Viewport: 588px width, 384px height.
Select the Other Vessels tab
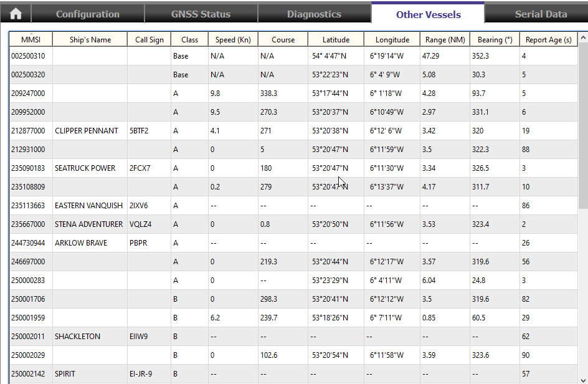coord(429,14)
